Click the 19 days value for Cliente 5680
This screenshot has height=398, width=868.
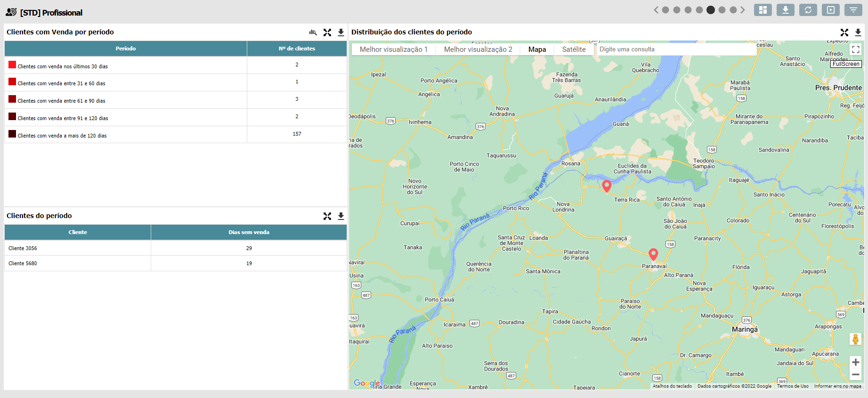249,263
